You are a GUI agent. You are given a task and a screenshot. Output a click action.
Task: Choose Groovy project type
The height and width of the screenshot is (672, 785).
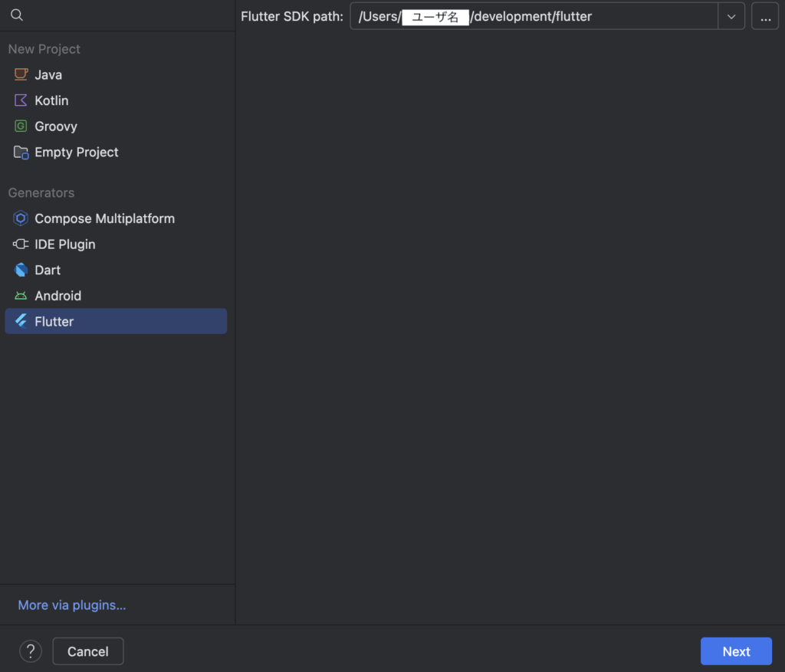(116, 126)
